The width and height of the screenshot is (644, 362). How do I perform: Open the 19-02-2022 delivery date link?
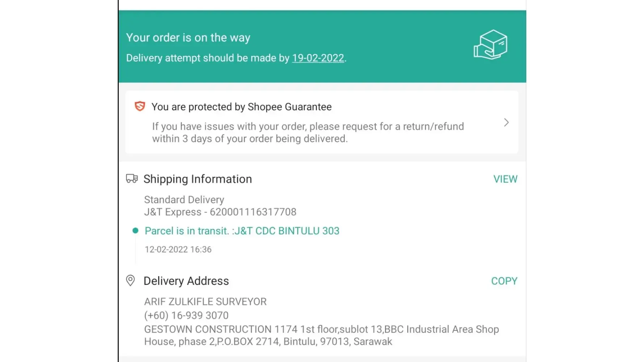click(318, 58)
